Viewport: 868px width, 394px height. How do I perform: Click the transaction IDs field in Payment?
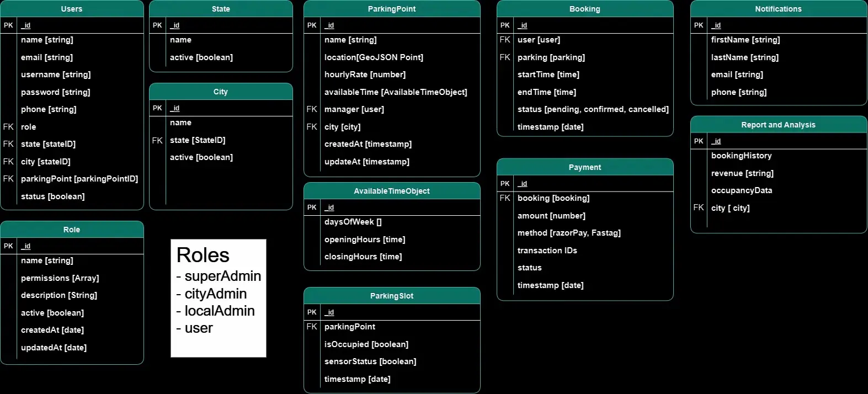(x=547, y=251)
